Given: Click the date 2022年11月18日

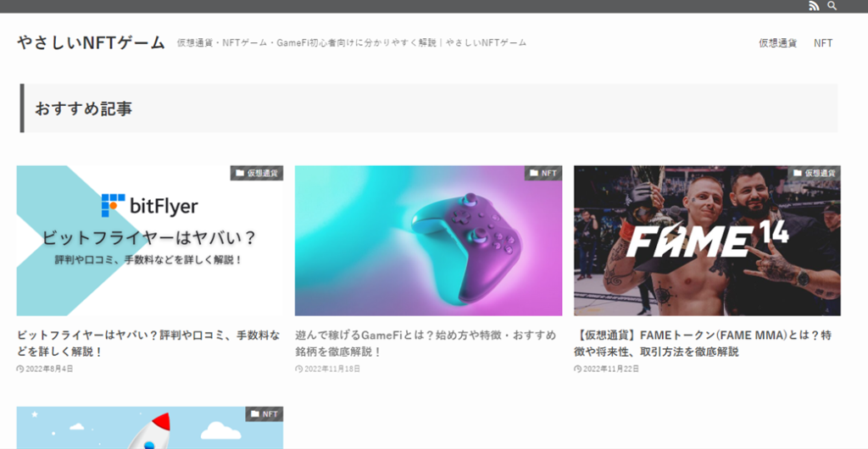Looking at the screenshot, I should [331, 369].
